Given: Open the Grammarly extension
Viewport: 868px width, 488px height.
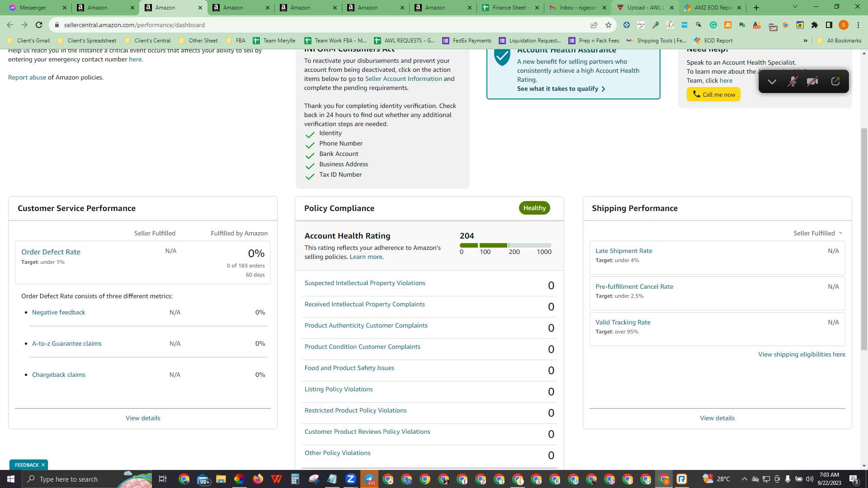Looking at the screenshot, I should (713, 25).
